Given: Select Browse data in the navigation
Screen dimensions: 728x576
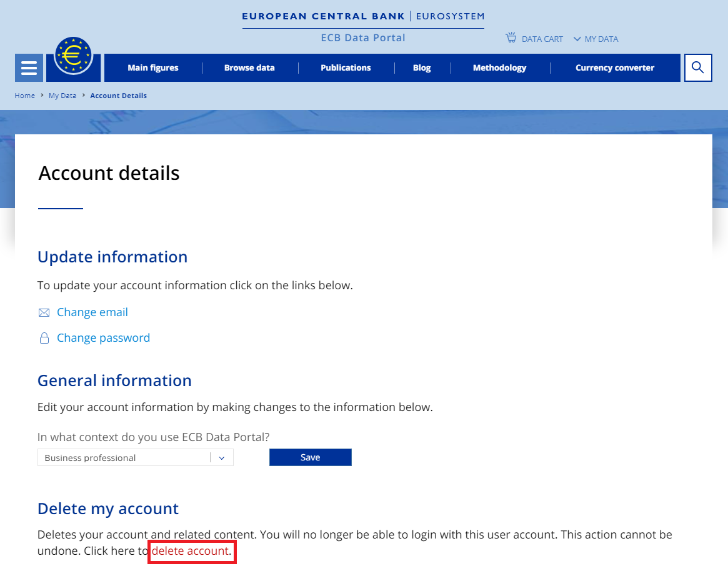Looking at the screenshot, I should 249,67.
